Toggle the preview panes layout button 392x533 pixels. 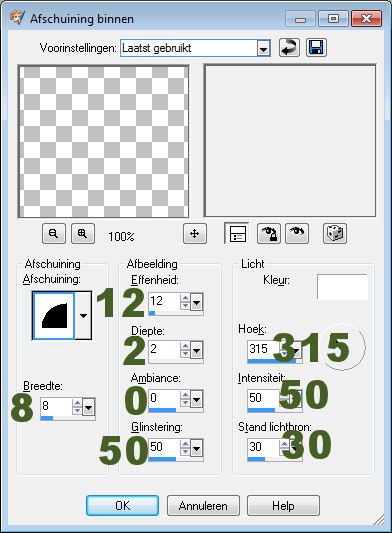(237, 234)
